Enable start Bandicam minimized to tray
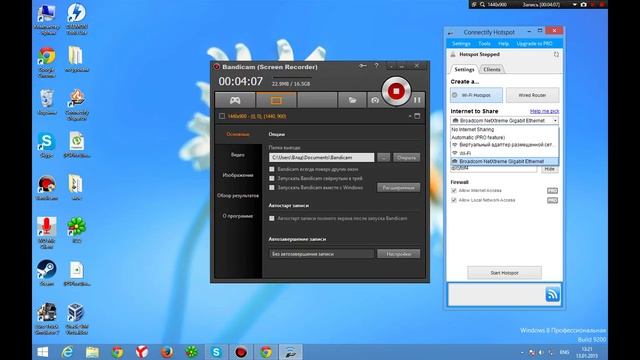This screenshot has height=360, width=640. click(x=272, y=178)
